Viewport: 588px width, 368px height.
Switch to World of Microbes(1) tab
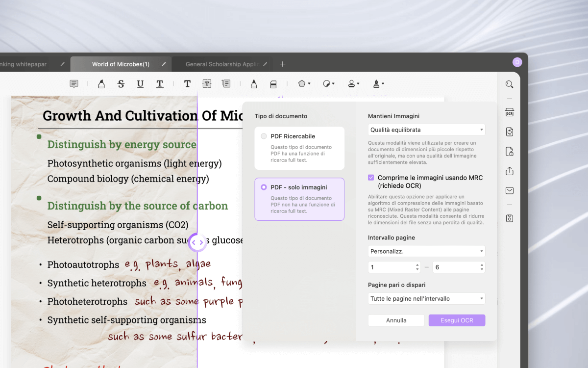121,64
